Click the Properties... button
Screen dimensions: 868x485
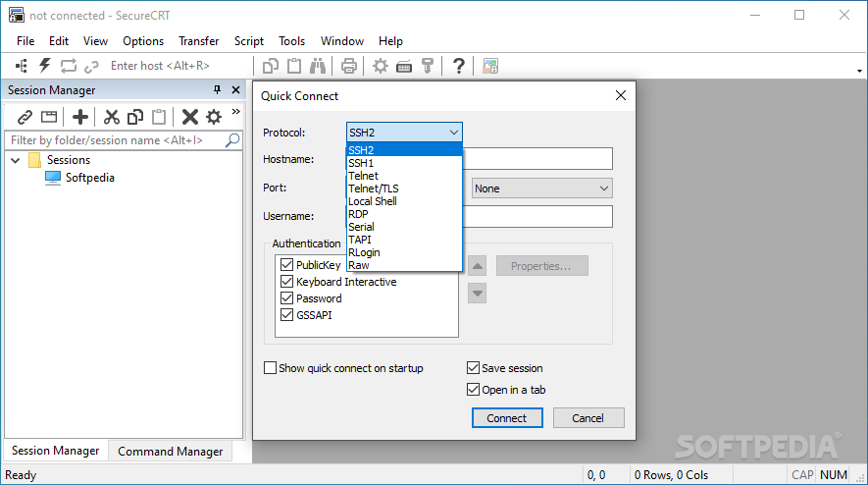pos(542,266)
